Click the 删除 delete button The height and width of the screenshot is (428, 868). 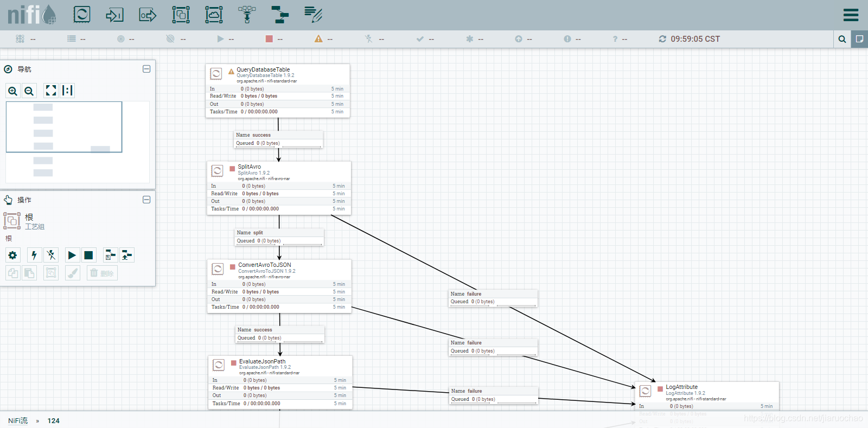point(102,273)
